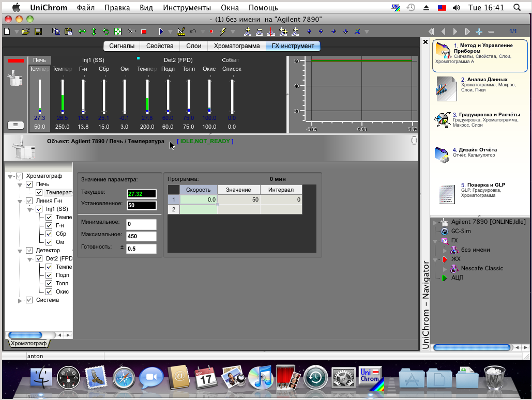
Task: Click the yellow lightning bolt icon
Action: 223,32
